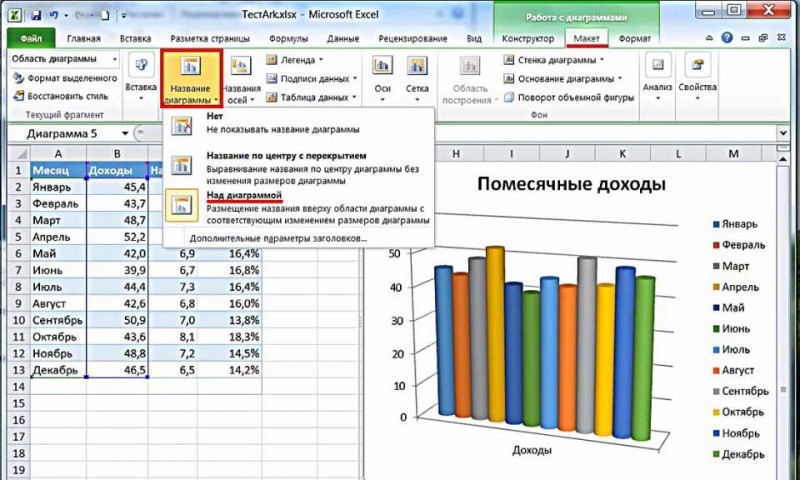Click the Апрель legend color swatch

pyautogui.click(x=716, y=287)
